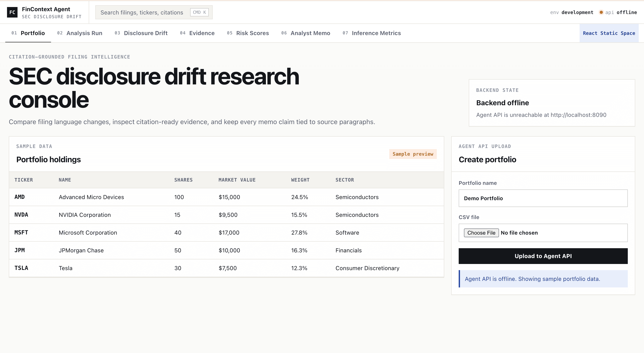The height and width of the screenshot is (353, 644).
Task: Open the Analyst Memo tab
Action: 306,33
